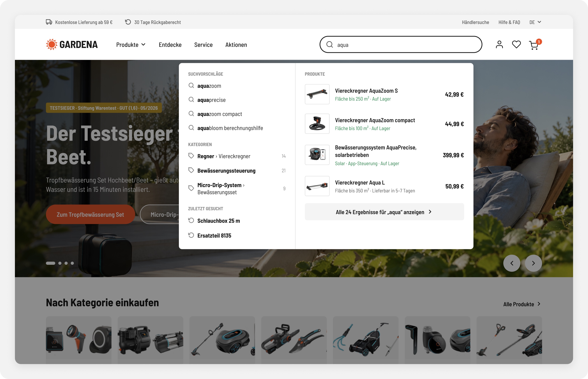Open the watering category tile with hose reel
Screen dimensions: 588x379
(x=79, y=340)
